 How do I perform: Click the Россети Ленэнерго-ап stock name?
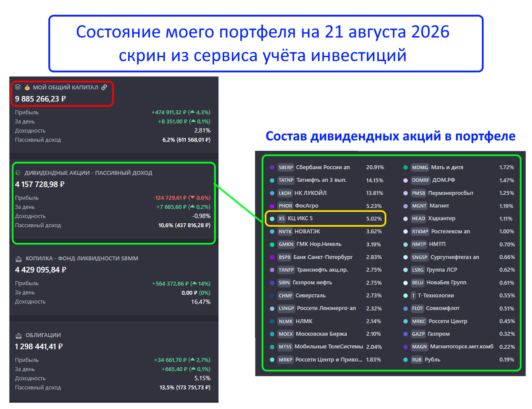click(x=326, y=308)
